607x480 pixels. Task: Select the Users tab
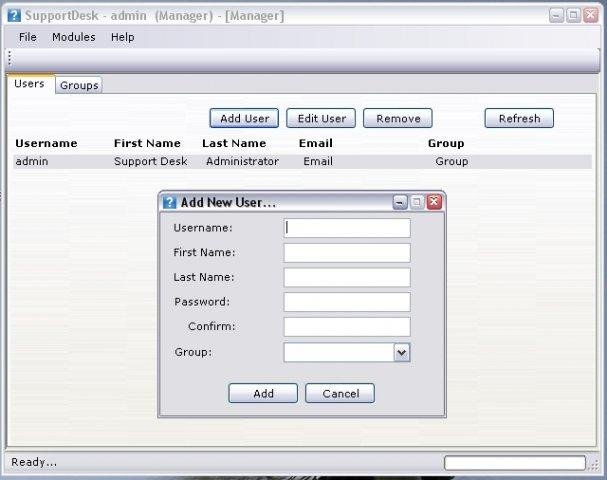(x=29, y=84)
